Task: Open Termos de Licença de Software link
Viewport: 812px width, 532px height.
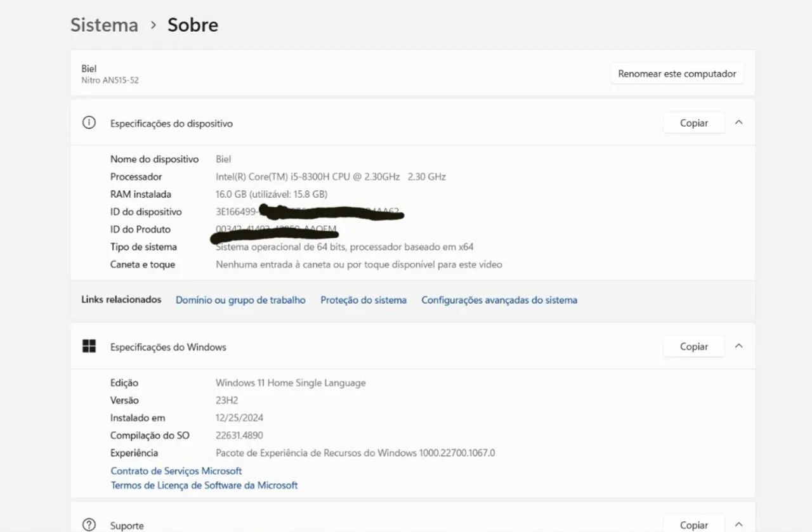Action: 204,485
